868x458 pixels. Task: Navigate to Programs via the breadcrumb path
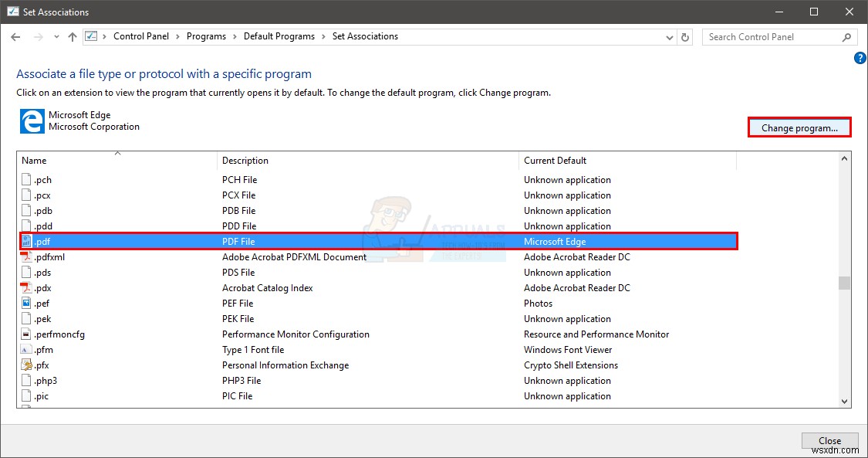click(206, 36)
